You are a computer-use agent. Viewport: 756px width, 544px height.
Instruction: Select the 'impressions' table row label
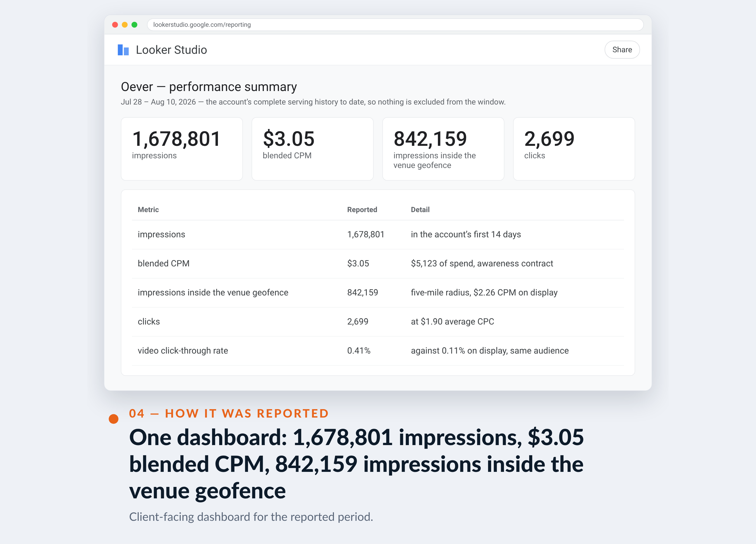tap(161, 234)
